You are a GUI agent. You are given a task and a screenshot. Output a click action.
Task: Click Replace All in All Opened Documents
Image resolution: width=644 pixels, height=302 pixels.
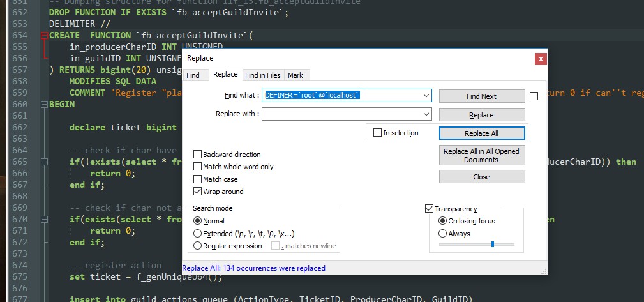pyautogui.click(x=481, y=155)
